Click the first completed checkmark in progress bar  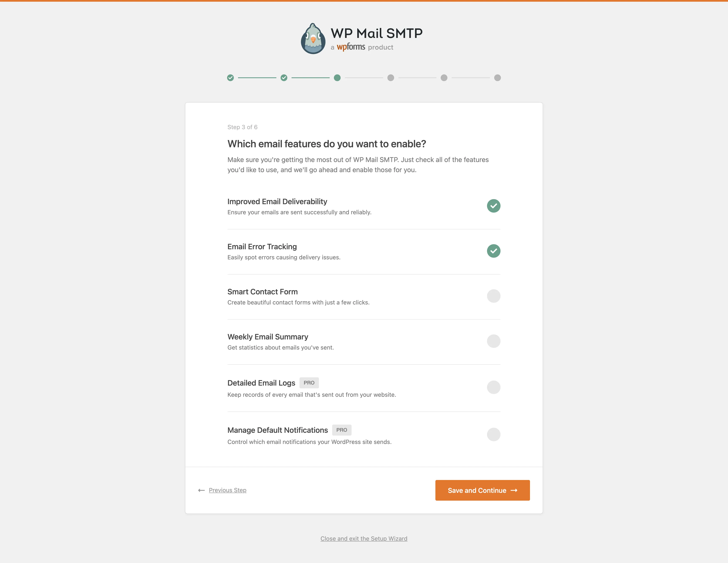pyautogui.click(x=231, y=78)
